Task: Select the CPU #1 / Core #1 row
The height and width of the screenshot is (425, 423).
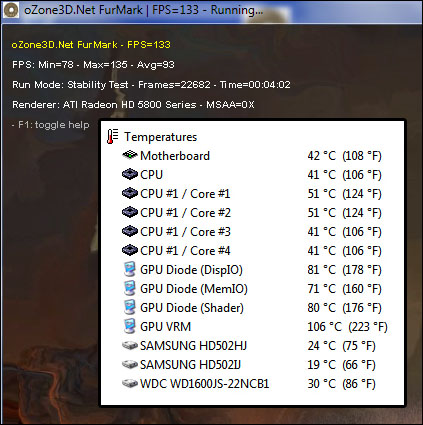Action: coord(252,194)
